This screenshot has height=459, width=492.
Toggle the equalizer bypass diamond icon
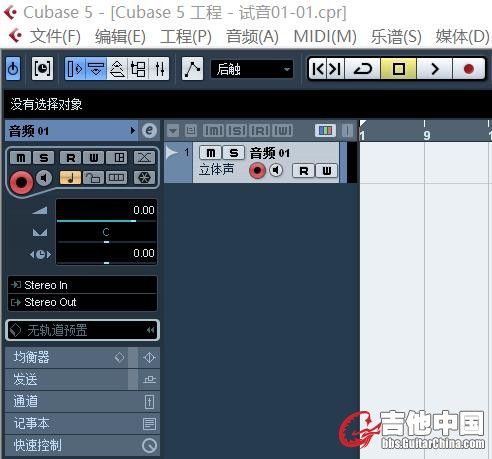coord(119,358)
